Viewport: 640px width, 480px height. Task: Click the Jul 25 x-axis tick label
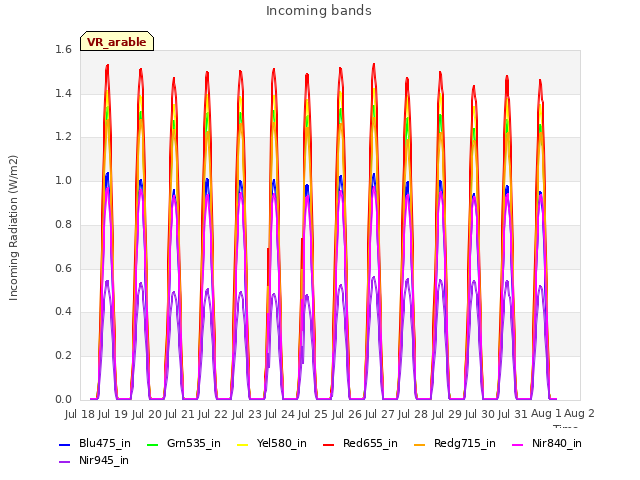[x=313, y=414]
